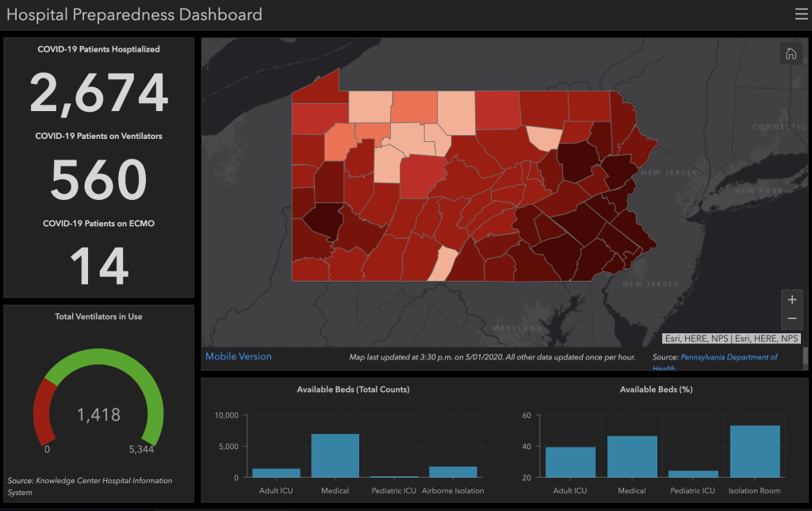
Task: Select Adult ICU bar in percent chart
Action: 570,463
